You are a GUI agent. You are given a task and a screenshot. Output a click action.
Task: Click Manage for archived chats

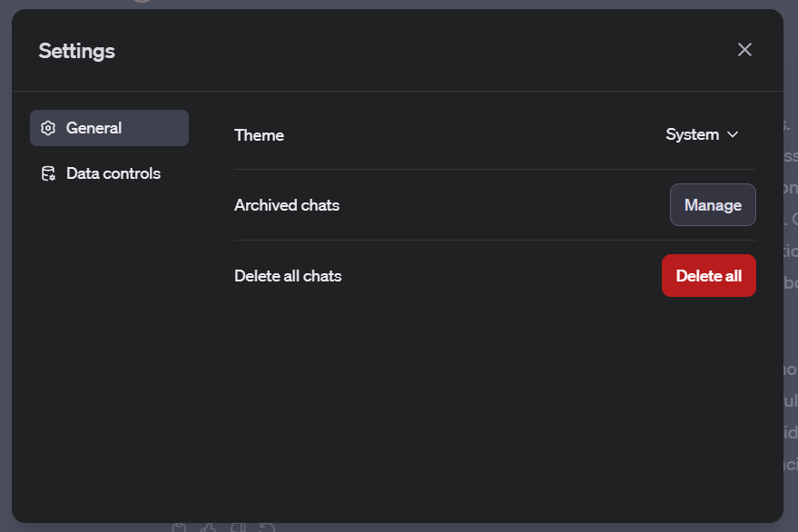pyautogui.click(x=713, y=204)
